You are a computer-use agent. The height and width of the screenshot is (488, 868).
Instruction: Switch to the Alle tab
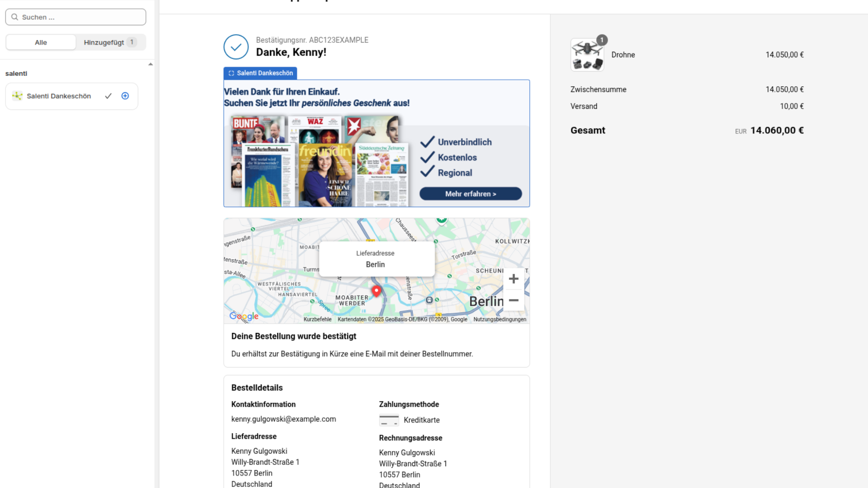pos(41,42)
